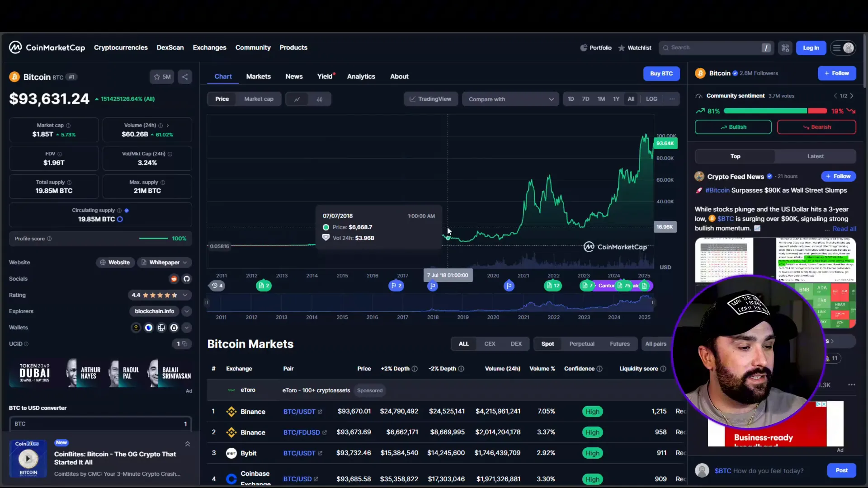
Task: Collapse the CoinBites player panel
Action: point(188,444)
